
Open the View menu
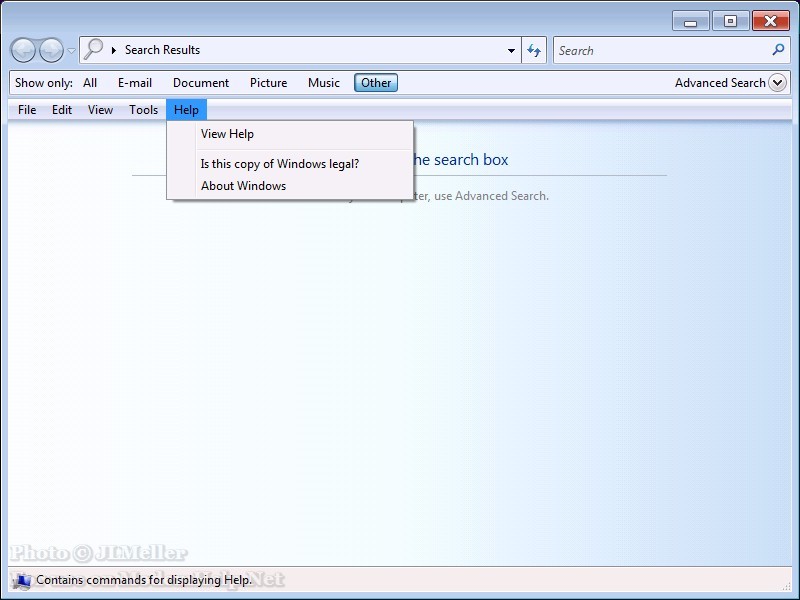tap(100, 110)
